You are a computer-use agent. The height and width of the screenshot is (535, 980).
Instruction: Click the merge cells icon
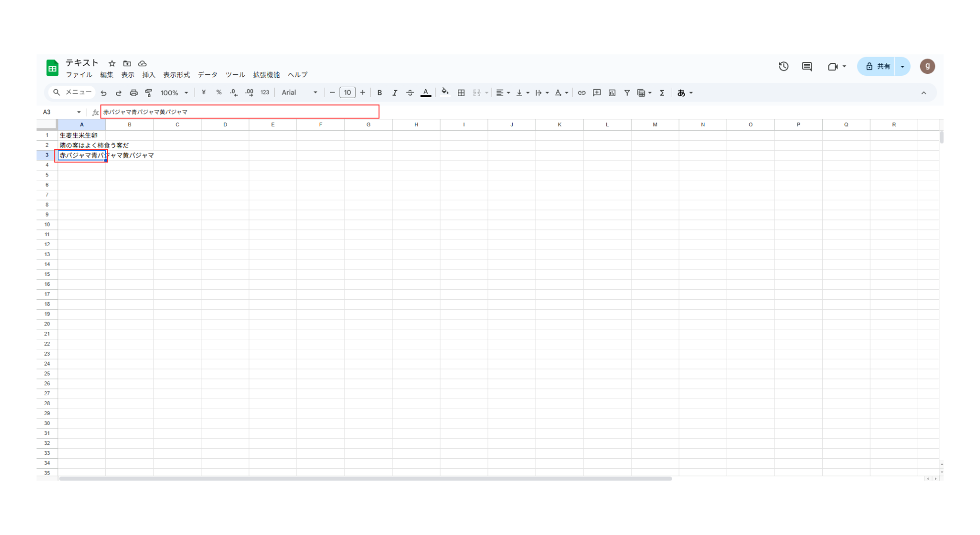pyautogui.click(x=477, y=93)
